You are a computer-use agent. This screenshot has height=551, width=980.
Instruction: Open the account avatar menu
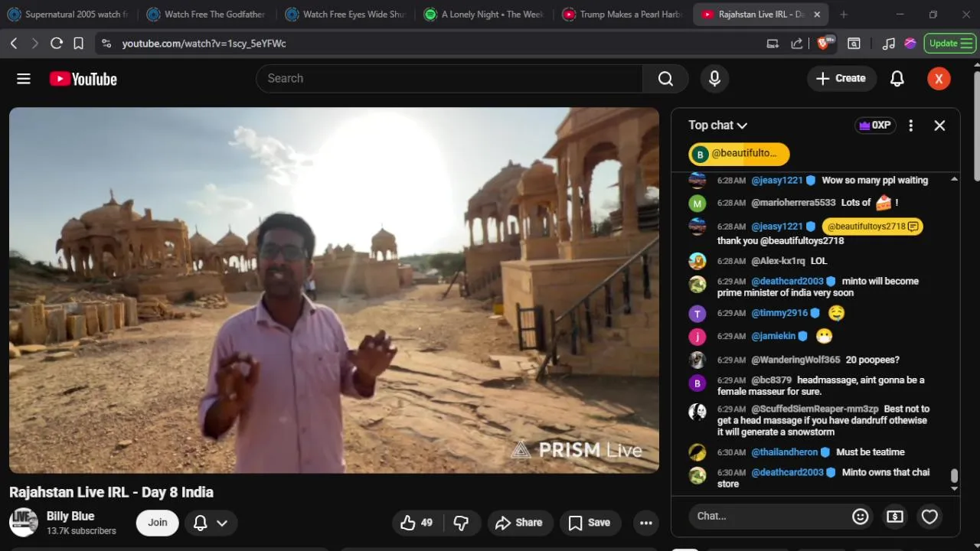coord(939,78)
